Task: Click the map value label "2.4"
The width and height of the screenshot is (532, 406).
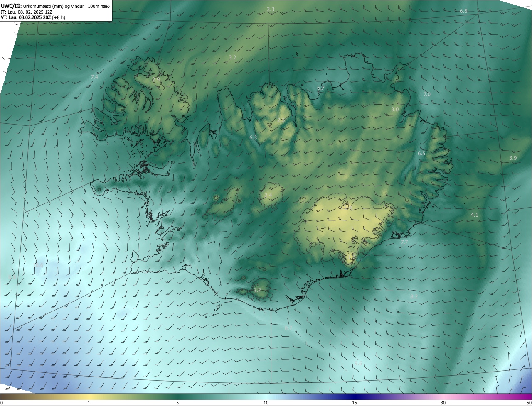Action: click(x=268, y=195)
